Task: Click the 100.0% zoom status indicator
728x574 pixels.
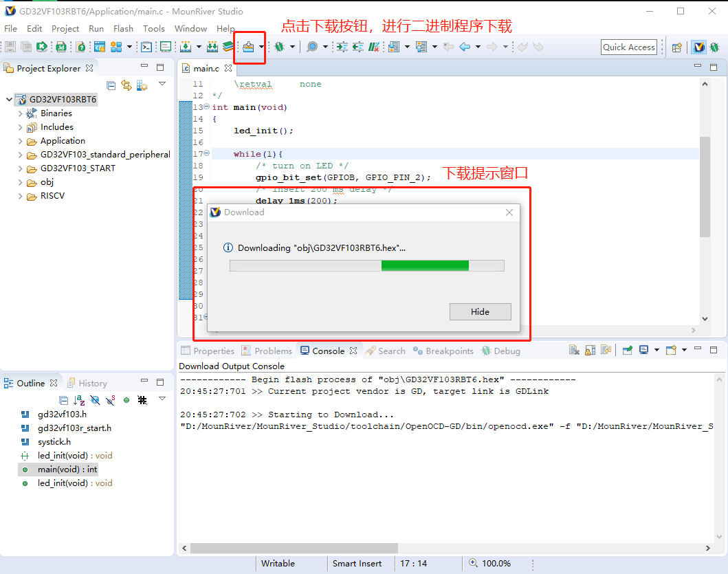Action: (490, 563)
